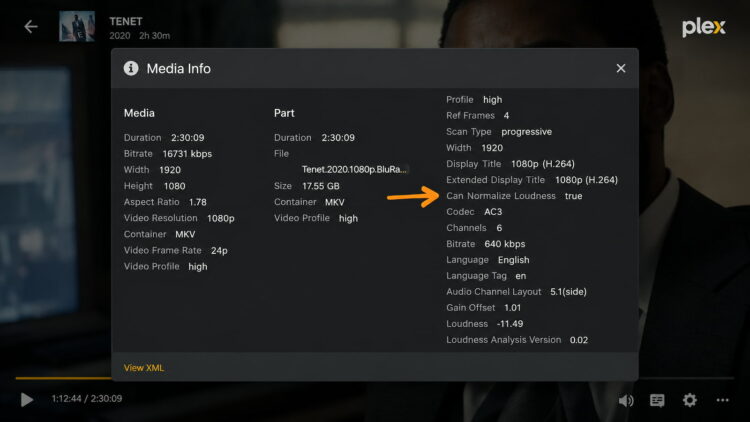Open the TENET poster thumbnail
Image resolution: width=750 pixels, height=422 pixels.
click(x=77, y=26)
